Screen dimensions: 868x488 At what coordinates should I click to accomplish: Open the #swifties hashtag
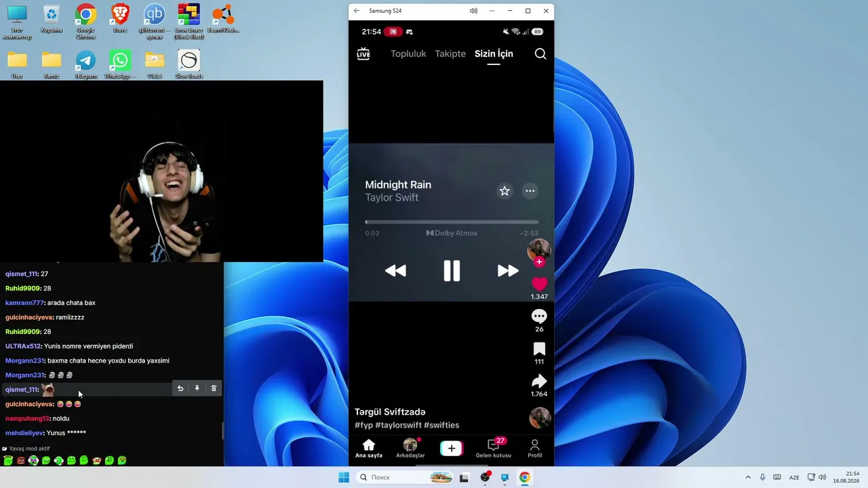(441, 425)
